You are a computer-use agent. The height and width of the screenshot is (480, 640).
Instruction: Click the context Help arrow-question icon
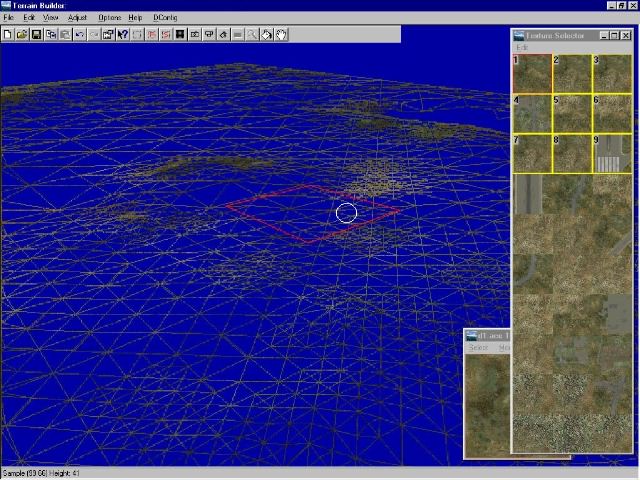point(123,35)
